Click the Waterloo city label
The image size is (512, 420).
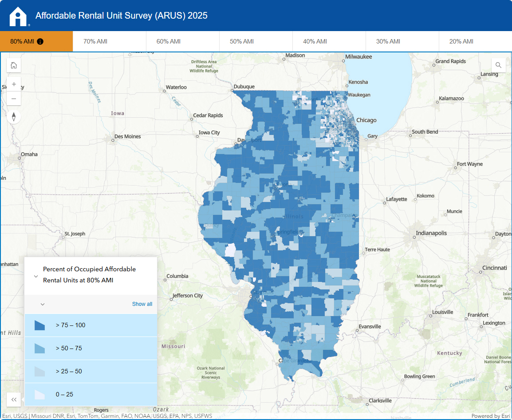click(x=176, y=87)
